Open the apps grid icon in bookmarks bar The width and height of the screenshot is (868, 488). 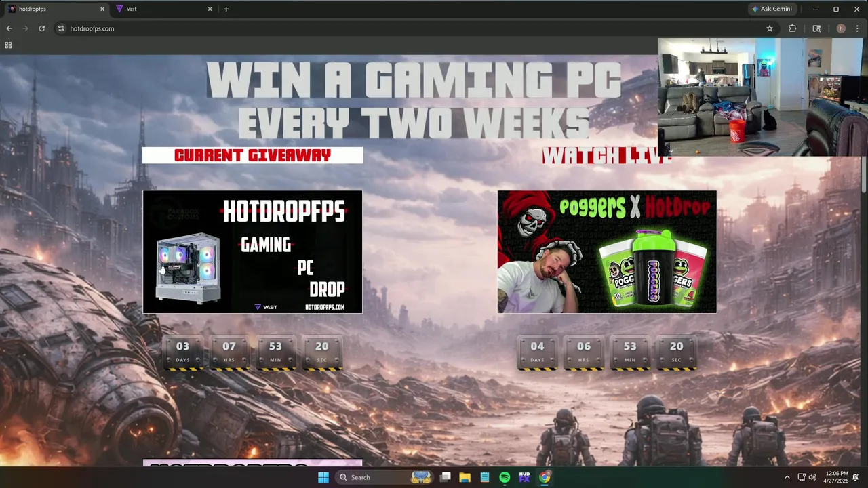pos(8,45)
